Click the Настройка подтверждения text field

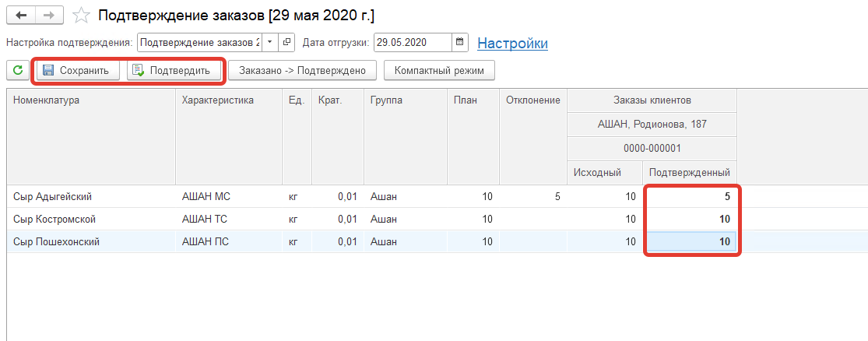pyautogui.click(x=199, y=43)
